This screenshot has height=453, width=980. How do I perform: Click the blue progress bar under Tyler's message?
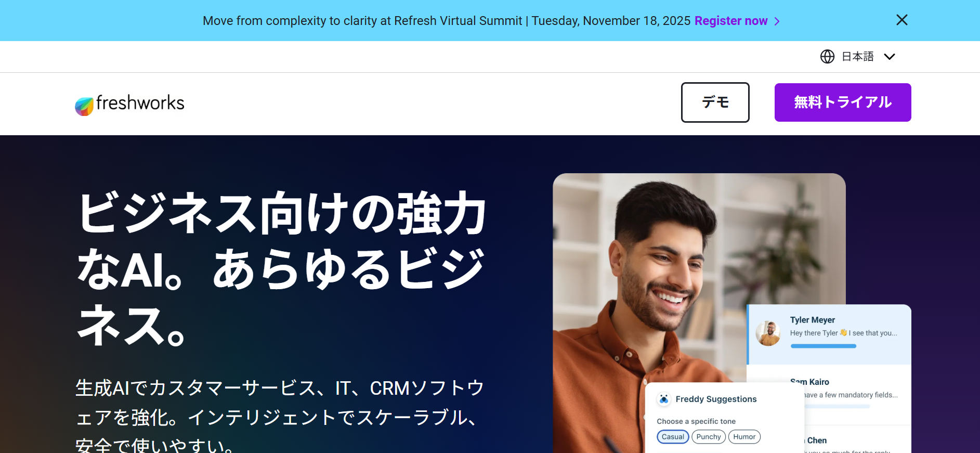[x=824, y=346]
